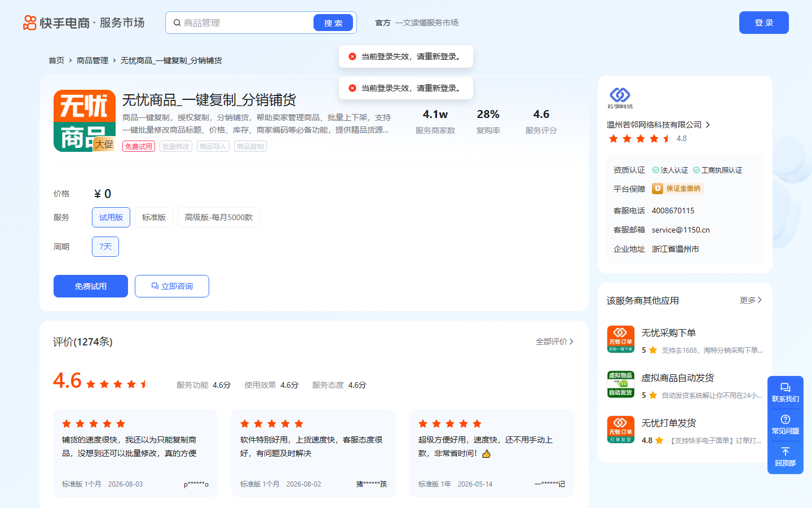Screen dimensions: 812x508
Task: Click the 4.6 overall review stars
Action: pyautogui.click(x=117, y=384)
